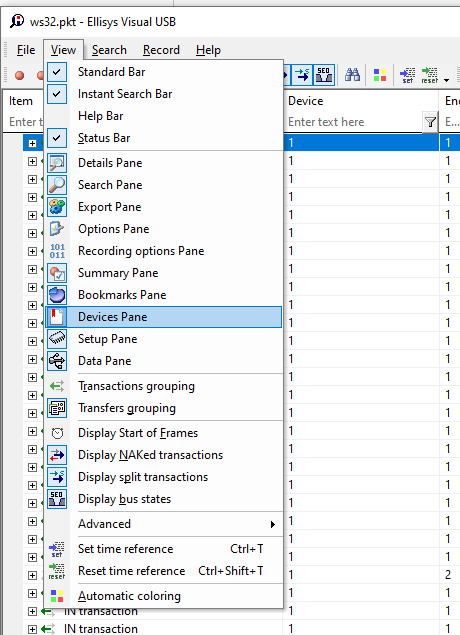Screen dimensions: 460x635
Task: Toggle Display NAKed transactions
Action: (164, 455)
